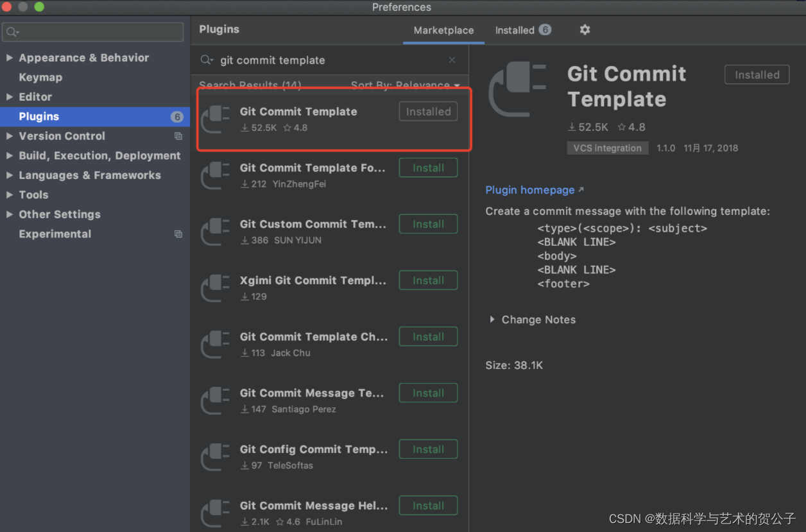Click the Search Results (14) label
The height and width of the screenshot is (532, 806).
250,85
